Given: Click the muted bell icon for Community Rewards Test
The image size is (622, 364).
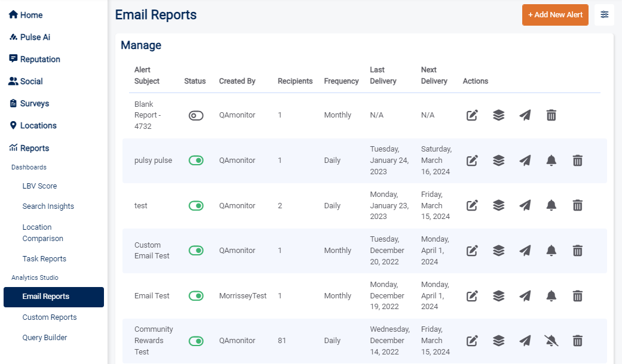Looking at the screenshot, I should coord(551,340).
